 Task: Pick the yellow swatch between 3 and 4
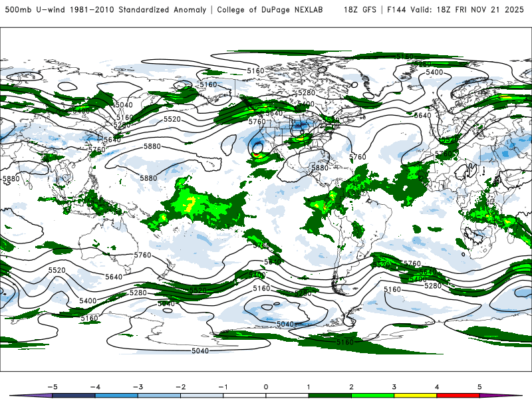[415, 396]
